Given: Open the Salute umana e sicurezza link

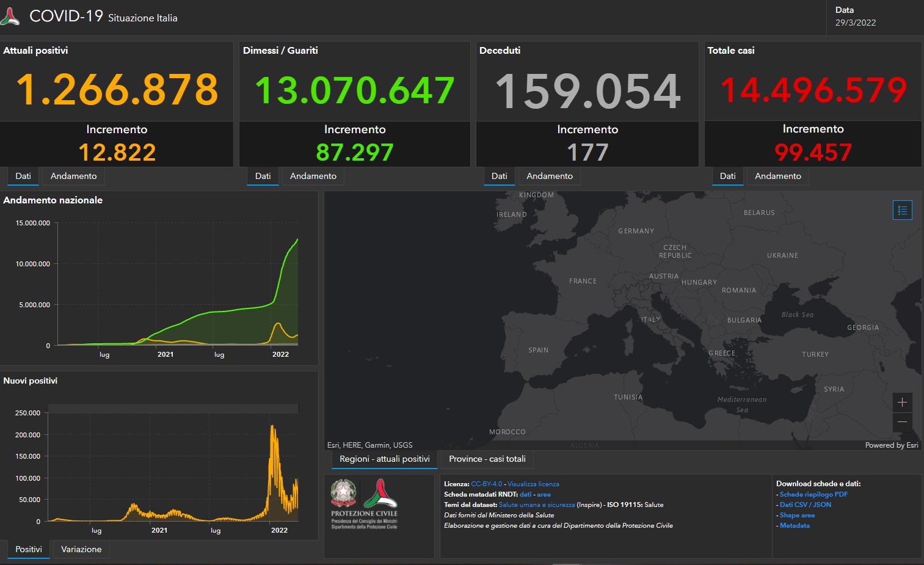Looking at the screenshot, I should click(x=536, y=505).
